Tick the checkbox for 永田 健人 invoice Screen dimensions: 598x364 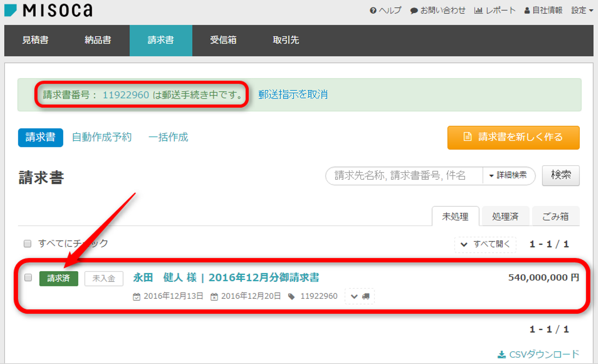pyautogui.click(x=28, y=278)
